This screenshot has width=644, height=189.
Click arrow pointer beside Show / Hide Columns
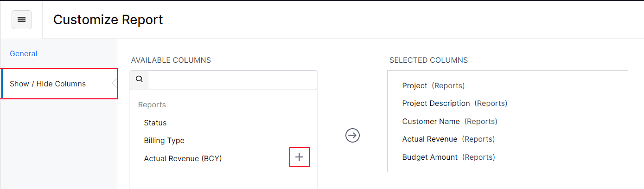114,84
